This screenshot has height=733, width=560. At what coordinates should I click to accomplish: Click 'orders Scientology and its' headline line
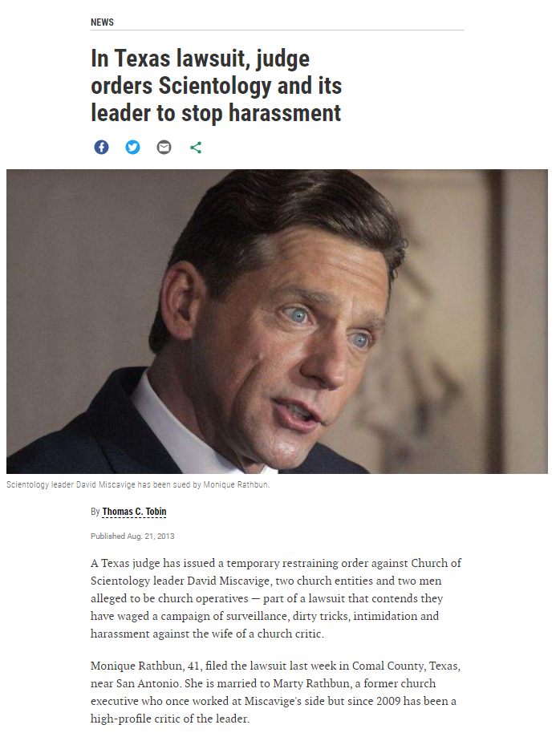tap(216, 86)
